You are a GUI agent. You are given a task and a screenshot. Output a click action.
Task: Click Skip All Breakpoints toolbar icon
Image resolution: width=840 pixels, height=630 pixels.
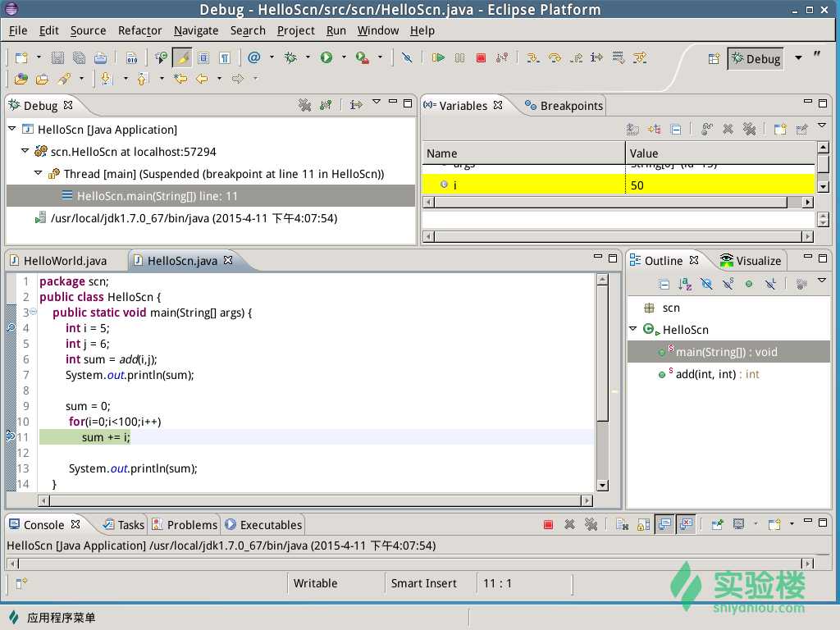point(407,58)
